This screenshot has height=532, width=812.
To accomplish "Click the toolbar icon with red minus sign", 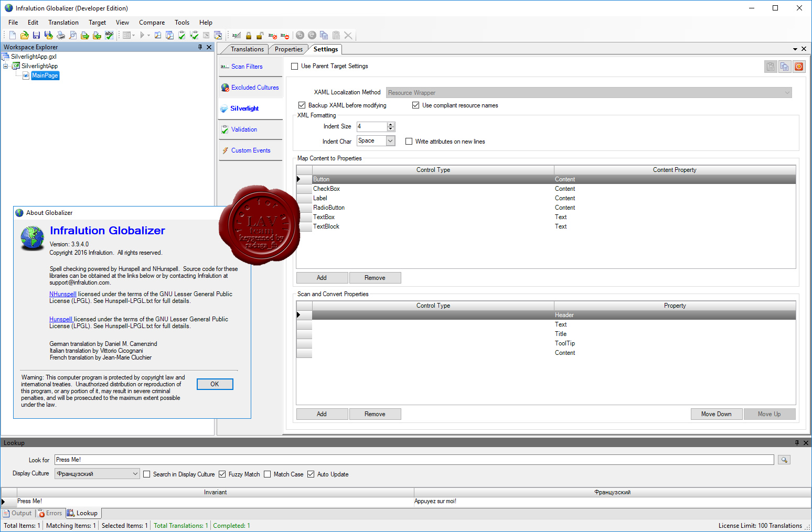I will pyautogui.click(x=285, y=35).
